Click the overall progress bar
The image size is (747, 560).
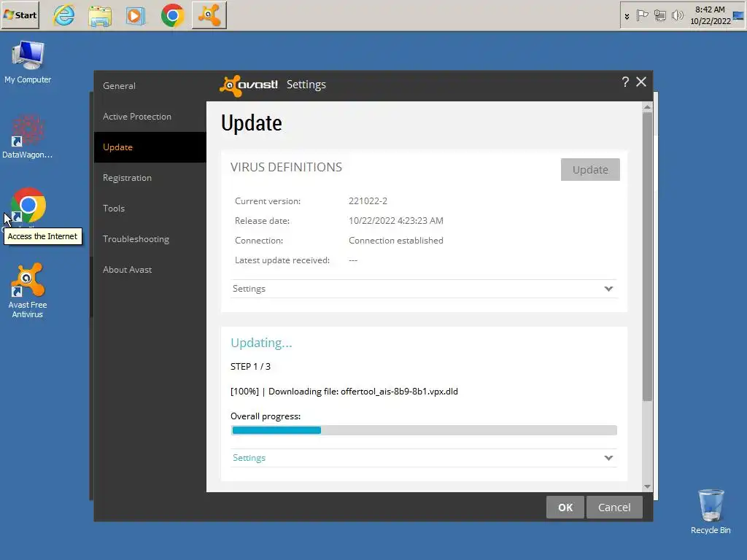(424, 430)
